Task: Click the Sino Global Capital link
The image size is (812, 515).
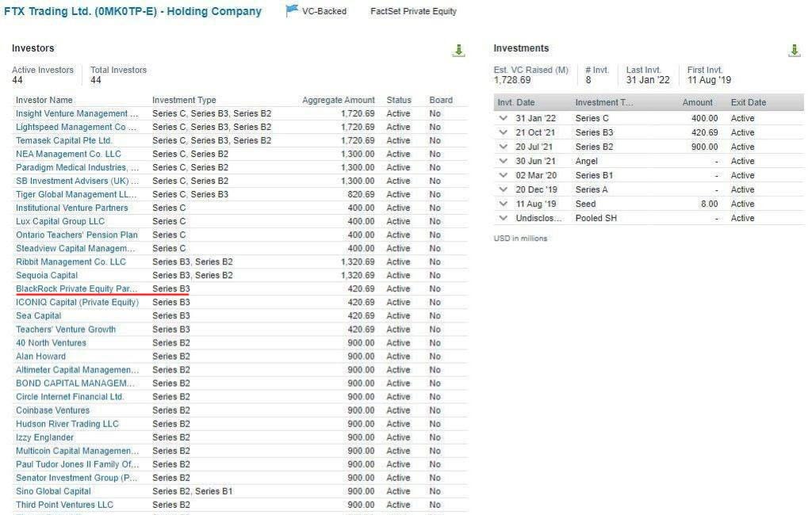Action: coord(53,490)
